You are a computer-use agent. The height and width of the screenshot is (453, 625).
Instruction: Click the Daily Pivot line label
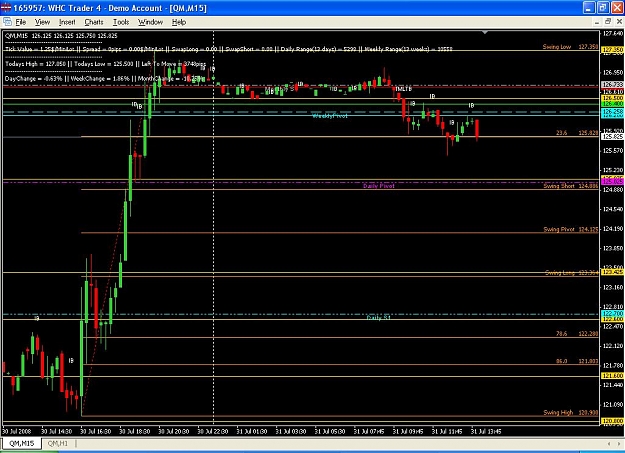pyautogui.click(x=379, y=186)
